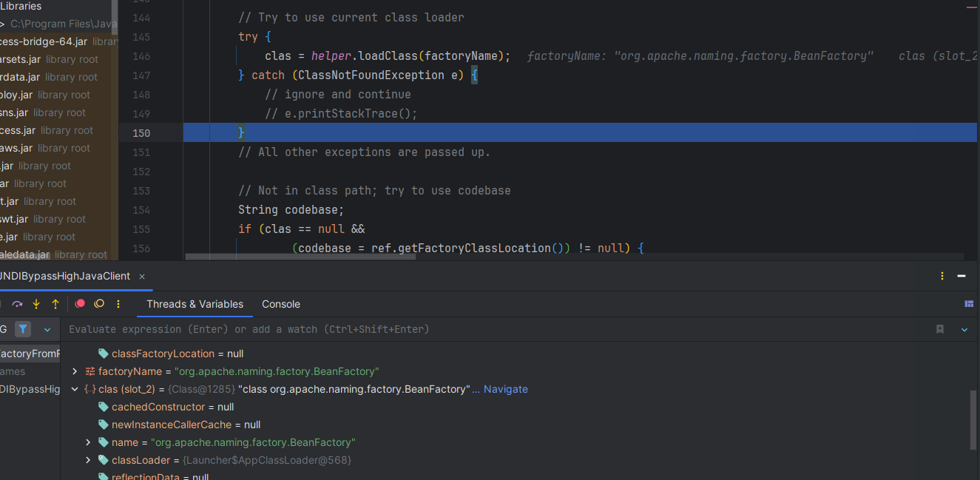Click the add-to-watches bookmark icon
Screen dimensions: 980x480
tap(940, 329)
